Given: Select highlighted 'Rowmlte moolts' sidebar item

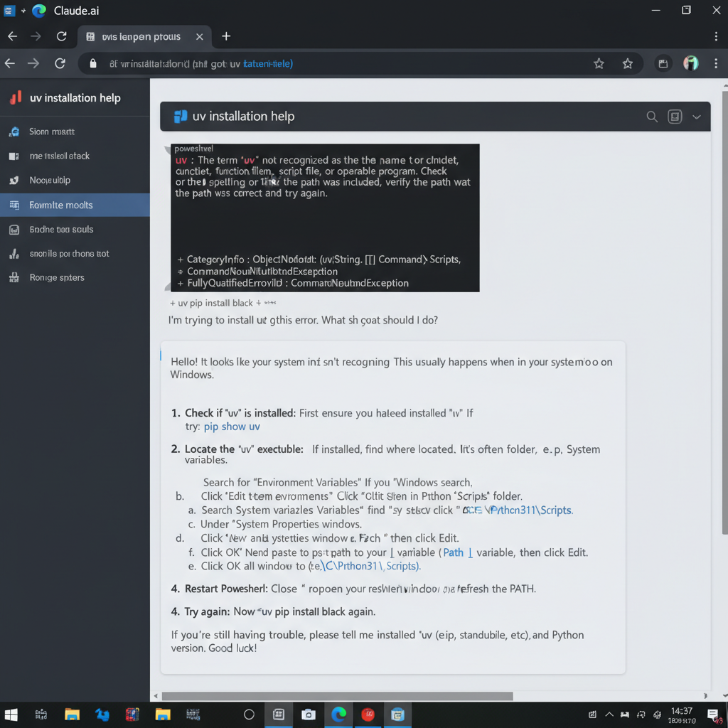Looking at the screenshot, I should coord(75,205).
